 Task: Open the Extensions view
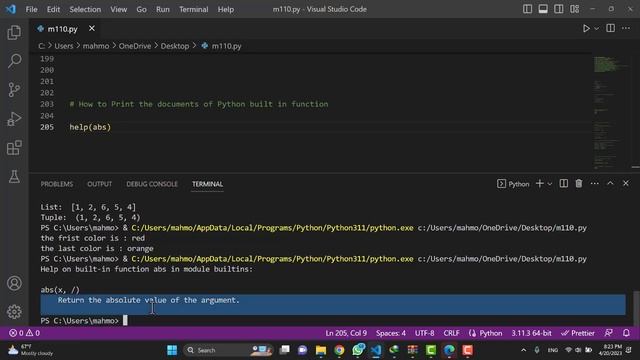(14, 148)
